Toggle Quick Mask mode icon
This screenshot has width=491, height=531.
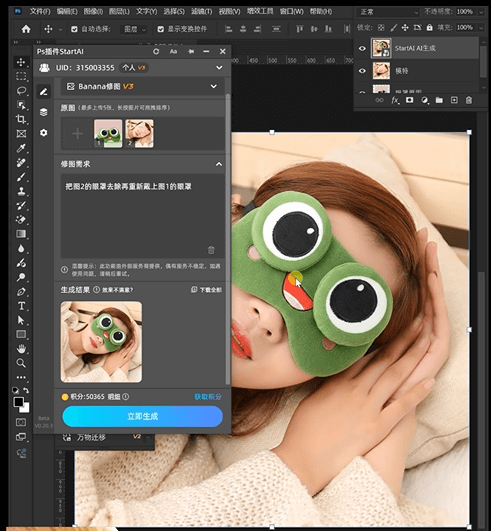[x=21, y=422]
